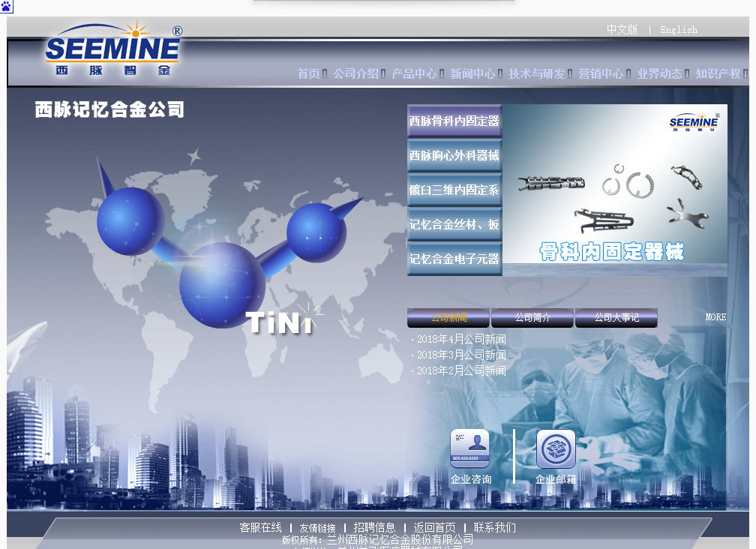The image size is (756, 549).
Task: Open the 新闻中心 navigation item
Action: tap(472, 73)
